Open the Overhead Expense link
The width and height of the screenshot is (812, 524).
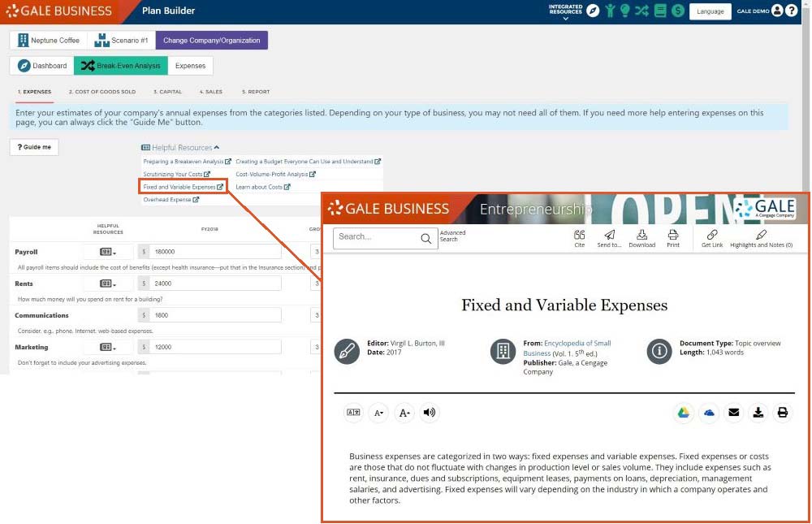171,200
